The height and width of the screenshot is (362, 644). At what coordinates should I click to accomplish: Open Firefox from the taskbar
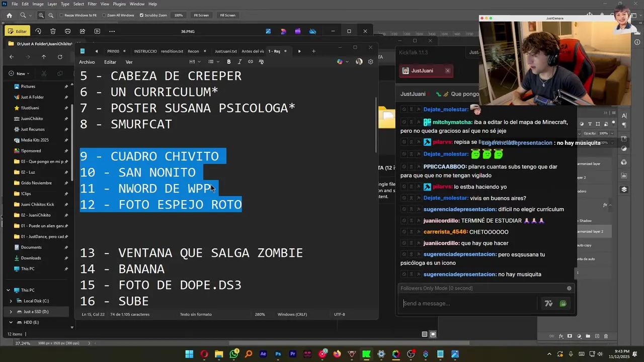point(337,354)
